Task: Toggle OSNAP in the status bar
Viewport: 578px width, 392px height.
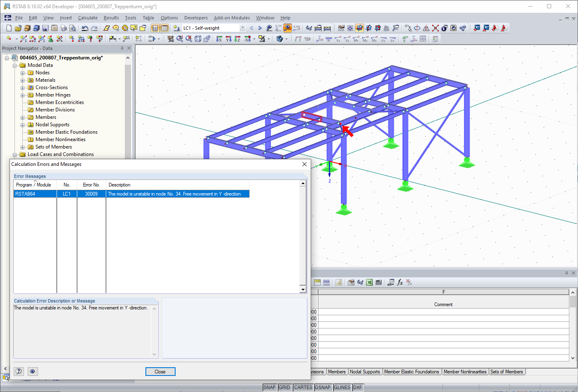Action: click(323, 387)
